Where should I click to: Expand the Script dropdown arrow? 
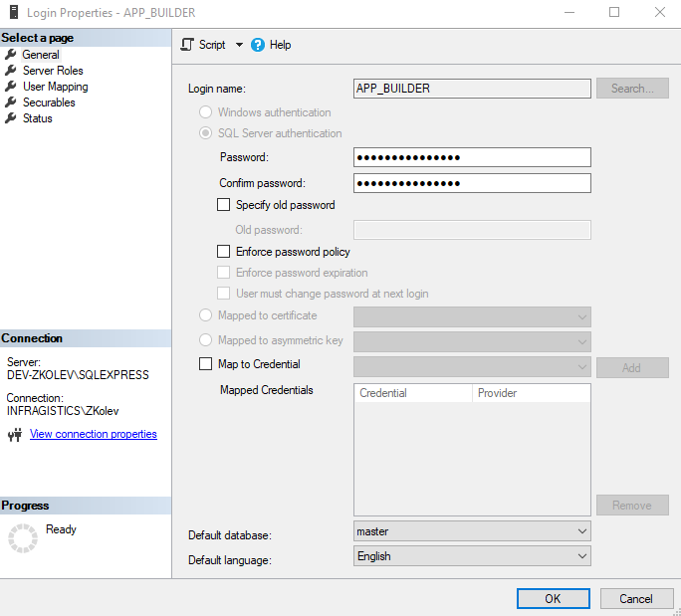click(239, 45)
